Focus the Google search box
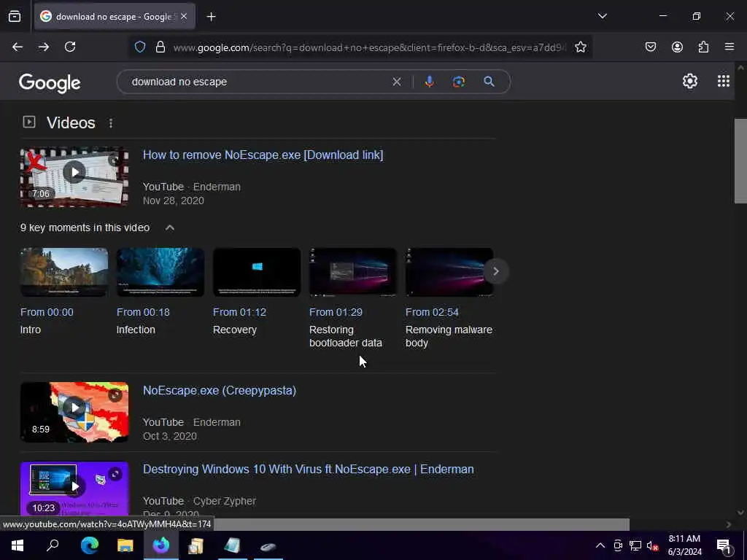This screenshot has width=747, height=560. point(258,82)
